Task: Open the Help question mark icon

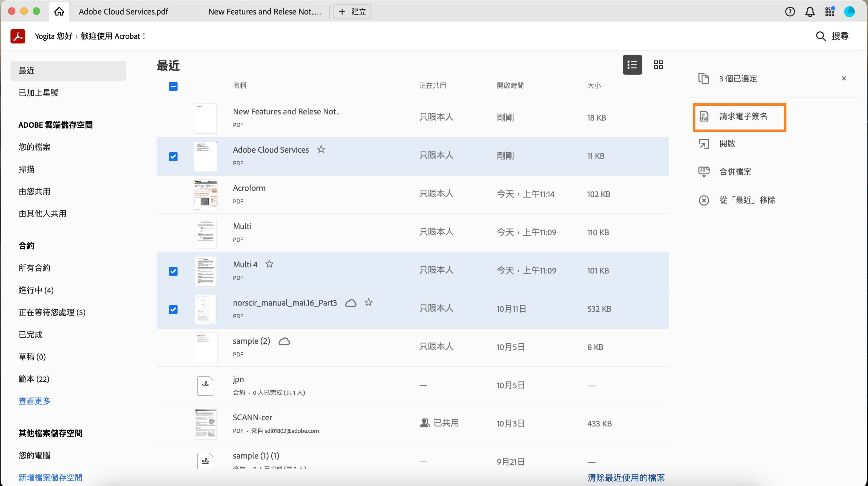Action: [789, 12]
